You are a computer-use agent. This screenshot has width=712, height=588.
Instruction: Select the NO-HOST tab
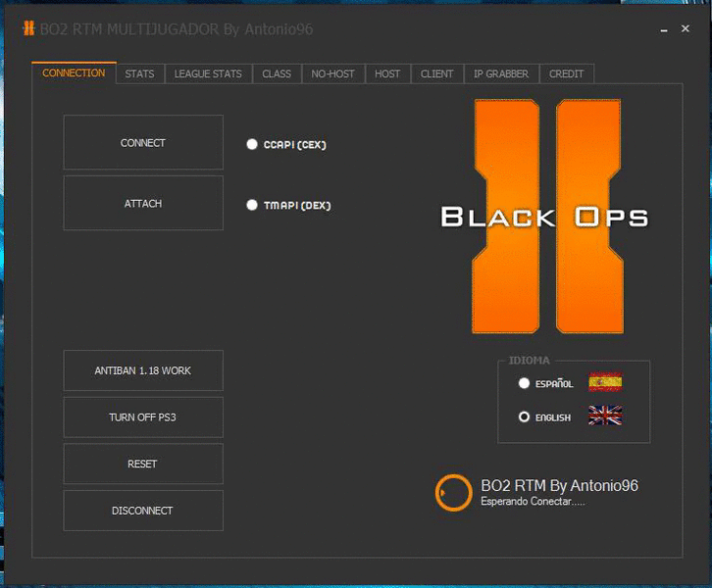point(332,73)
